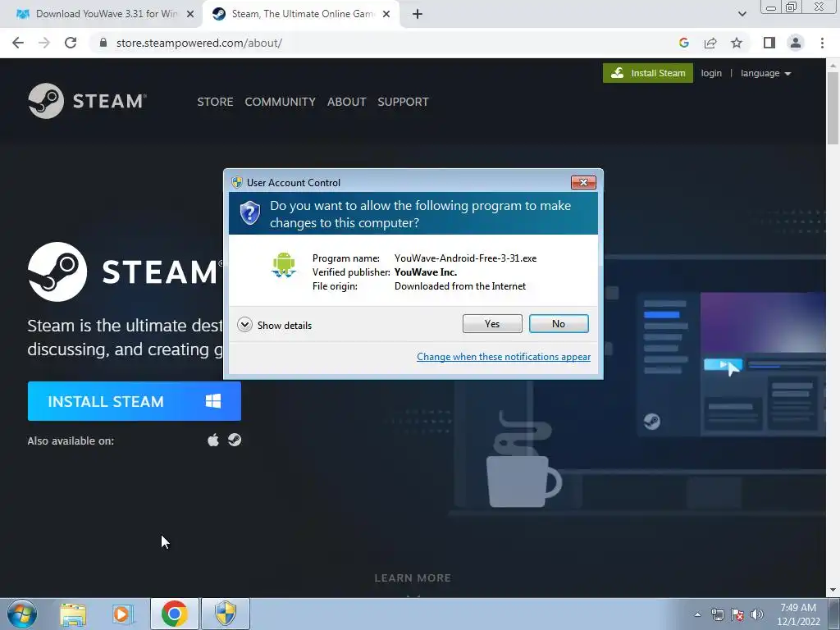Open Windows Start menu

click(x=22, y=614)
